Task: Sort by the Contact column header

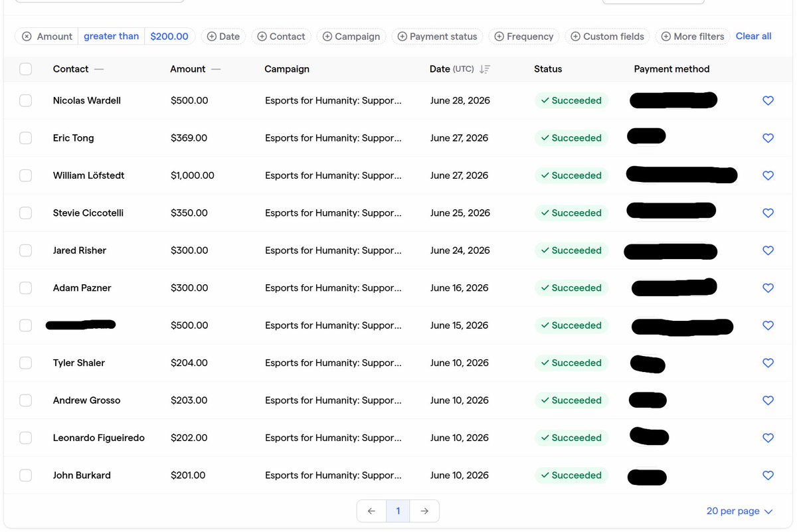Action: click(70, 69)
